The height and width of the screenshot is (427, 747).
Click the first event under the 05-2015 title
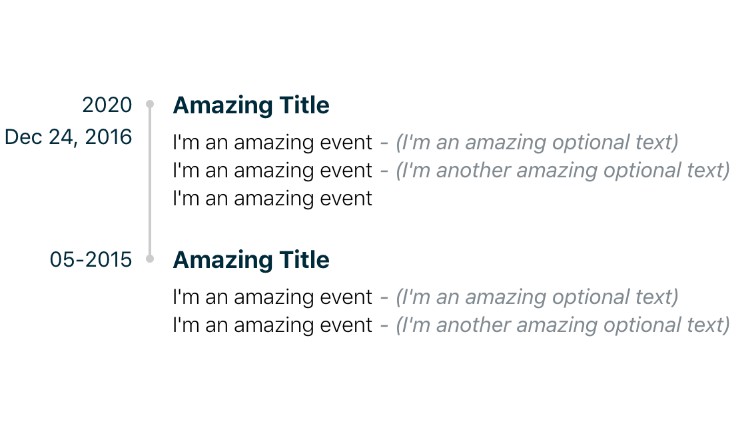pyautogui.click(x=272, y=297)
